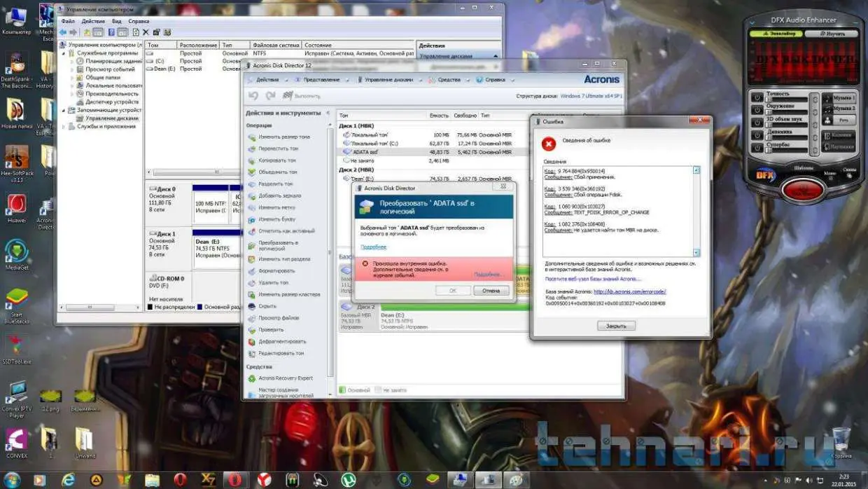
Task: Click Подробнее link under conversion description
Action: 373,247
